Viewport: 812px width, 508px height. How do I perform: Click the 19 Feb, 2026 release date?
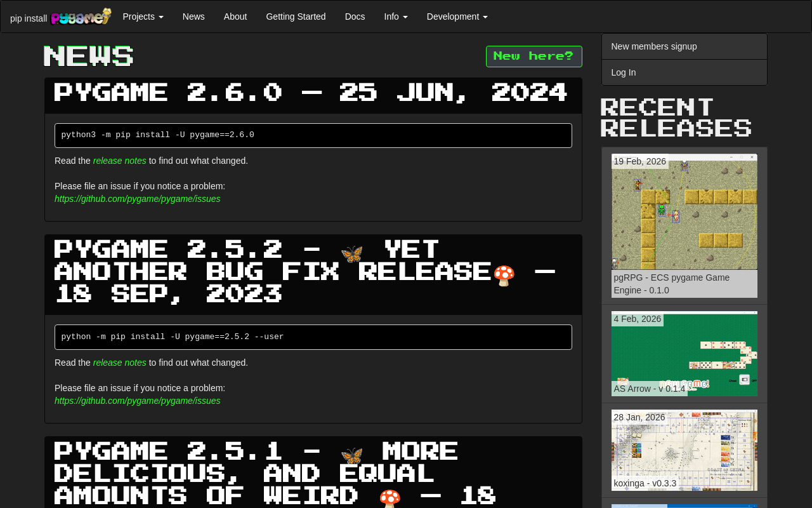click(x=640, y=161)
